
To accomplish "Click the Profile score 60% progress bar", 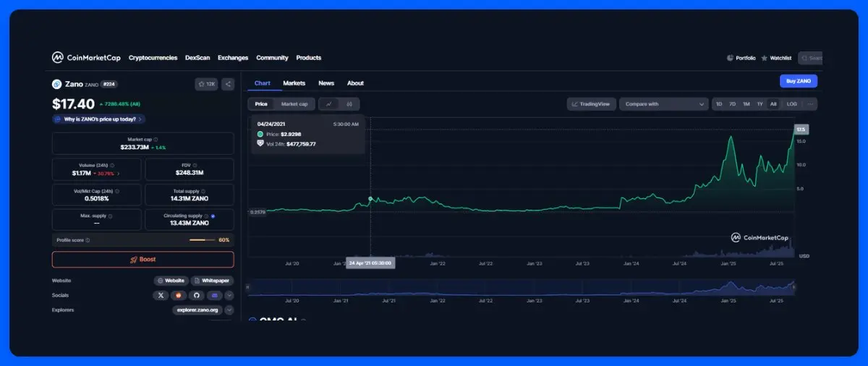I will tap(202, 239).
